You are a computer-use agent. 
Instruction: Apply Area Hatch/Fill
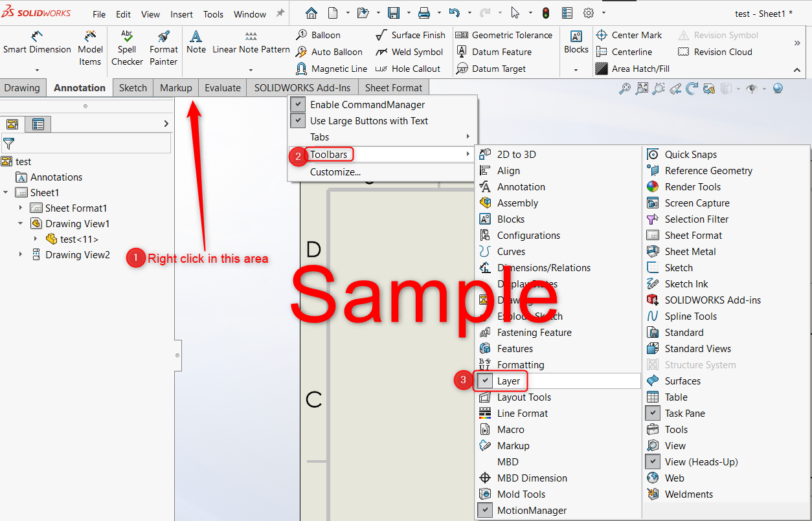point(633,69)
